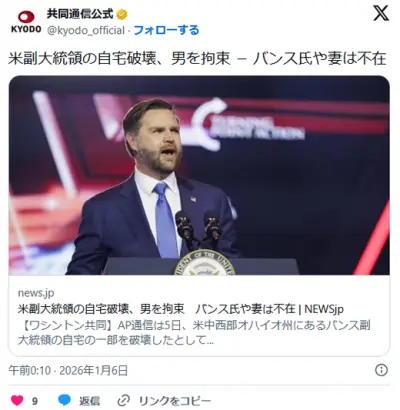
Task: Open the 共同通信公式 display name
Action: 80,14
